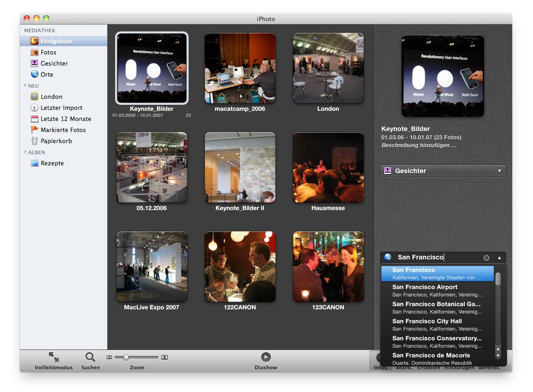The width and height of the screenshot is (533, 392).
Task: Click the suggestion list scrollbar thumb
Action: point(498,279)
